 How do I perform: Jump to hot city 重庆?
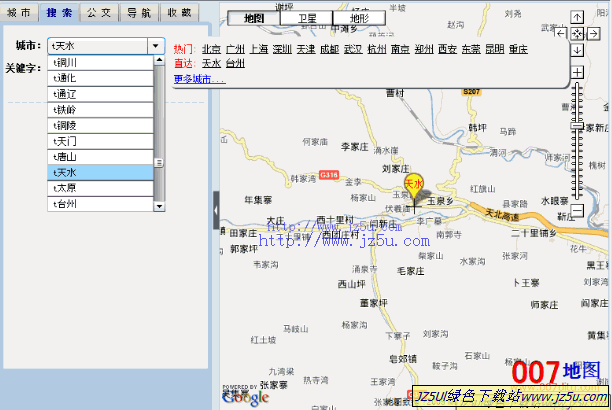coord(518,49)
